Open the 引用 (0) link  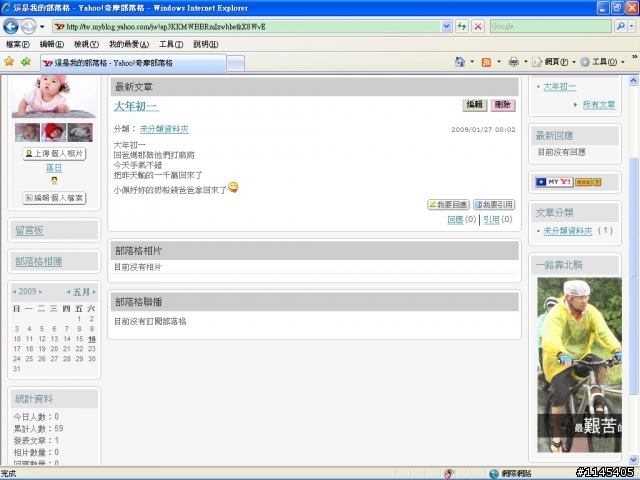point(491,220)
